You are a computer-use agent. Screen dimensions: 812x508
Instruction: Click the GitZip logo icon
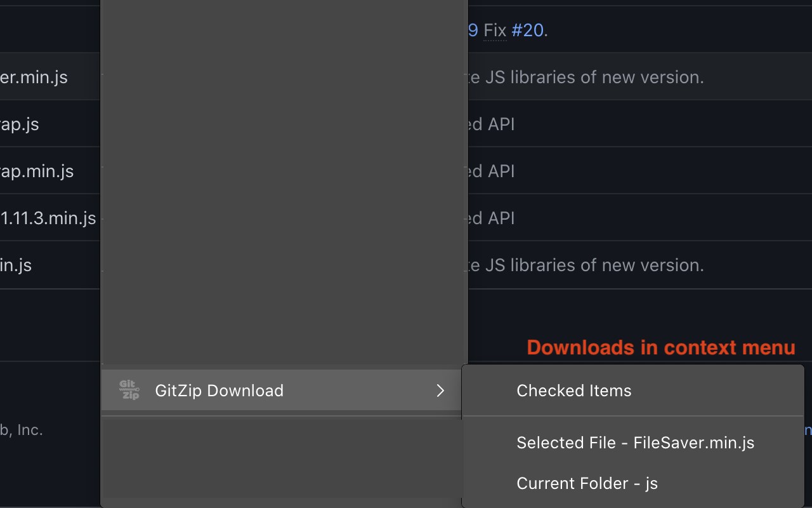(129, 390)
